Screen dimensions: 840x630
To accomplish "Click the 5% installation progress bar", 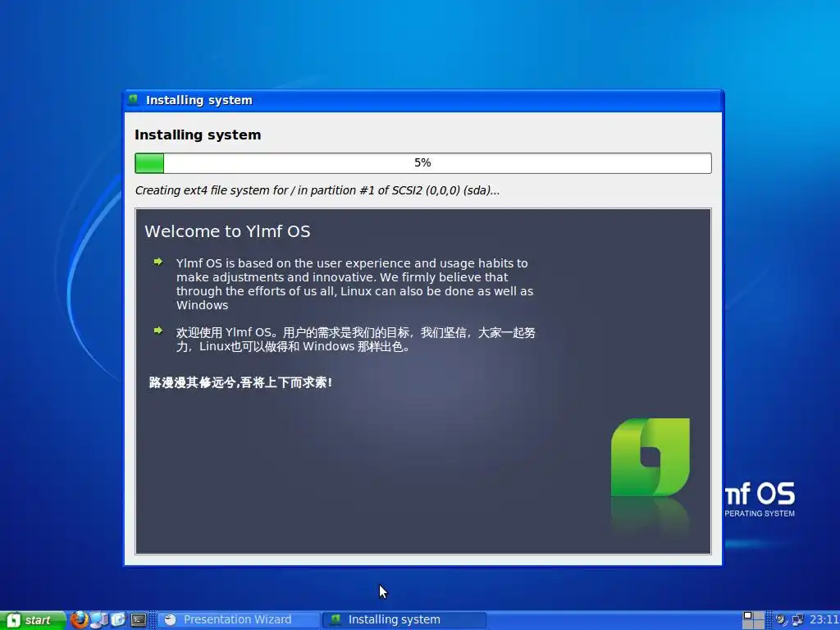I will point(422,163).
